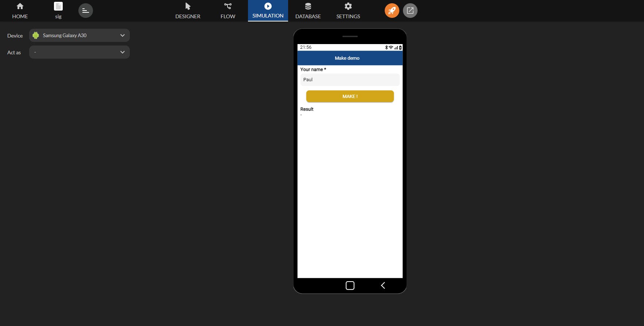
Task: Open the sig file icon
Action: 58,6
